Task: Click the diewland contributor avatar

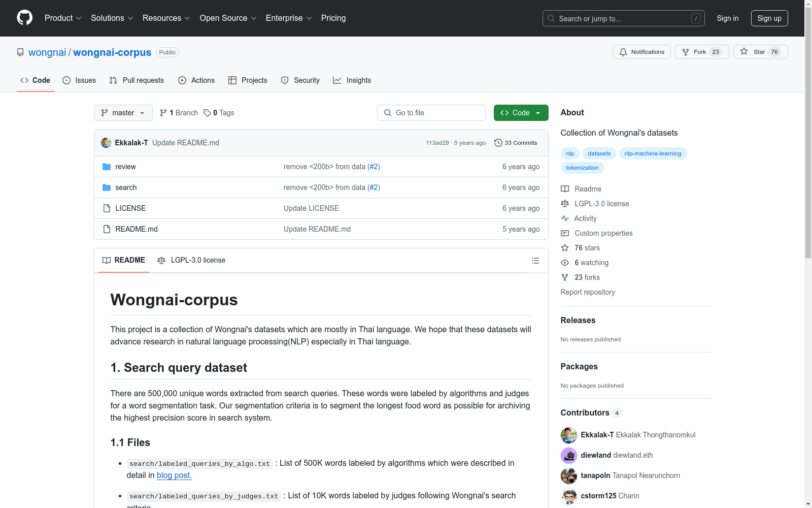Action: click(569, 456)
